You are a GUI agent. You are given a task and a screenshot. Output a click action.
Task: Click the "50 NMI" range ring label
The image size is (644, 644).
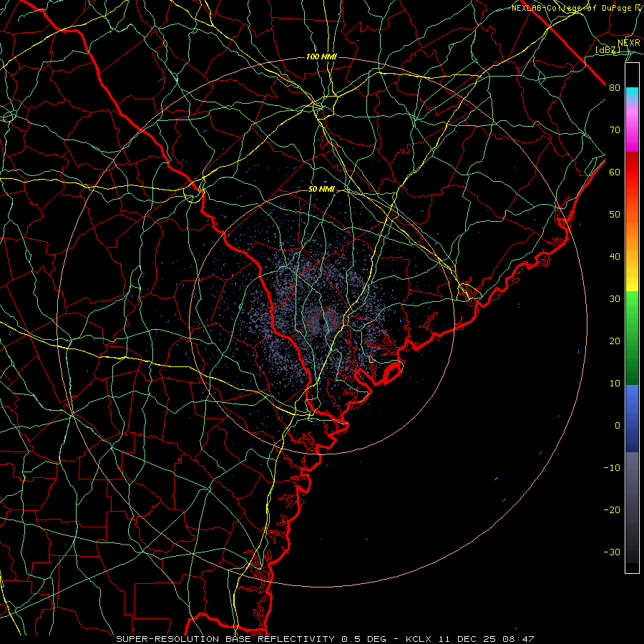[321, 190]
